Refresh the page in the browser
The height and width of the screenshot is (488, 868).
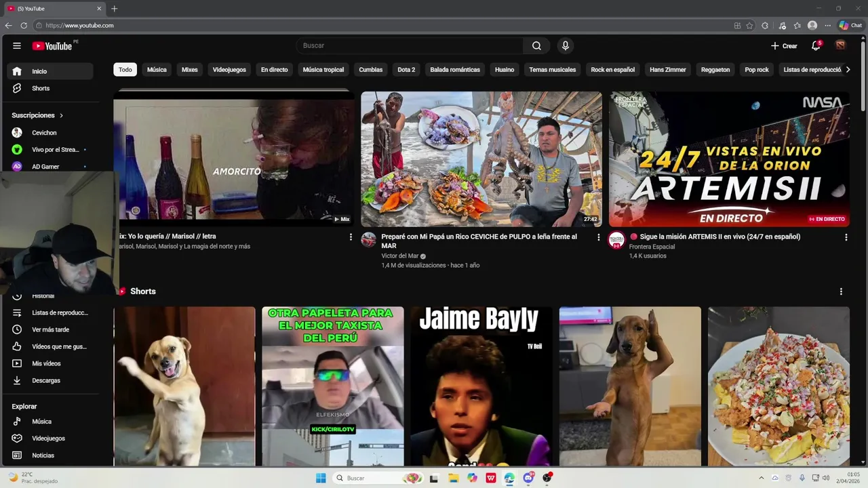[x=24, y=25]
